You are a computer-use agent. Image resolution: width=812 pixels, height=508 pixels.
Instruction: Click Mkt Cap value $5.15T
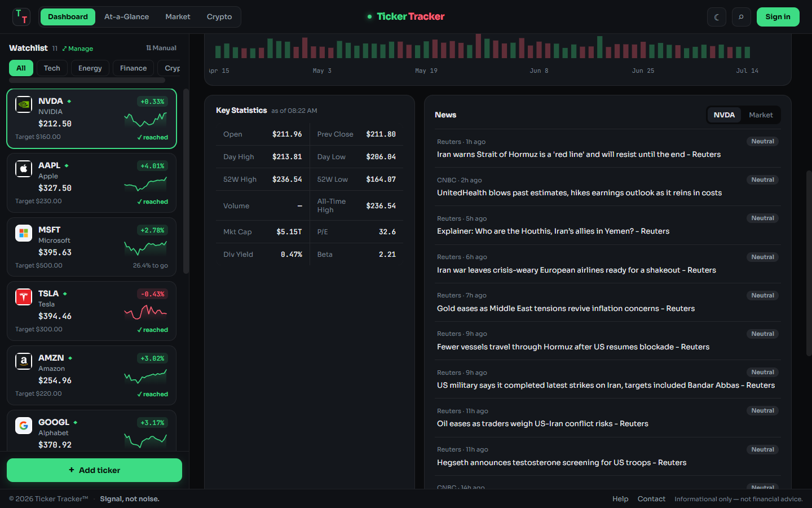coord(289,232)
